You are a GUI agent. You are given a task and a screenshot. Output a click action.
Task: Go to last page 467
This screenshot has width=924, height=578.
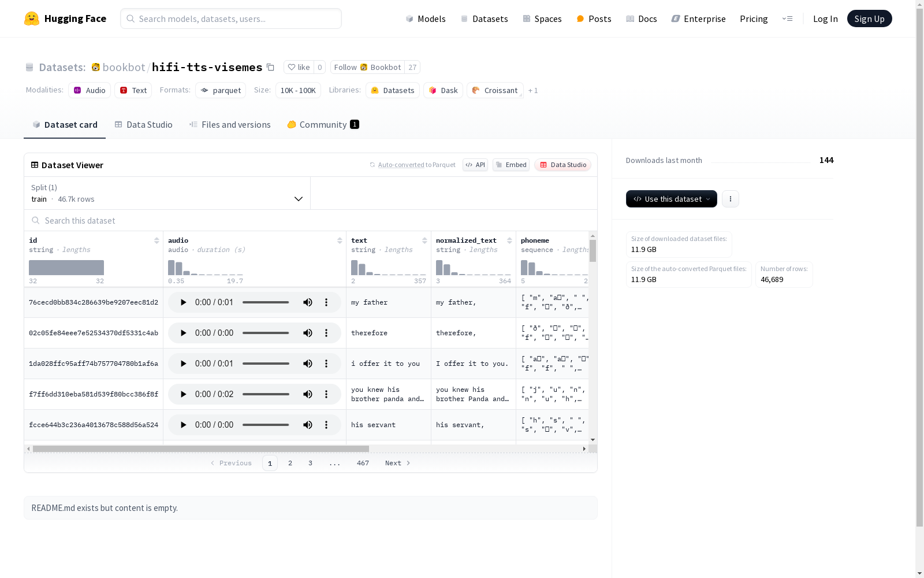363,463
